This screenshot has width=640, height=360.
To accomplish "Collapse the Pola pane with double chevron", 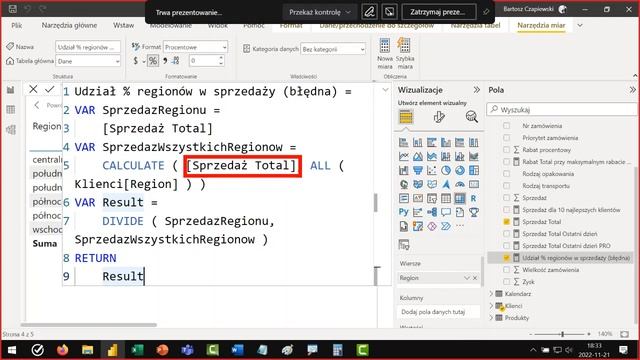I will pyautogui.click(x=633, y=90).
